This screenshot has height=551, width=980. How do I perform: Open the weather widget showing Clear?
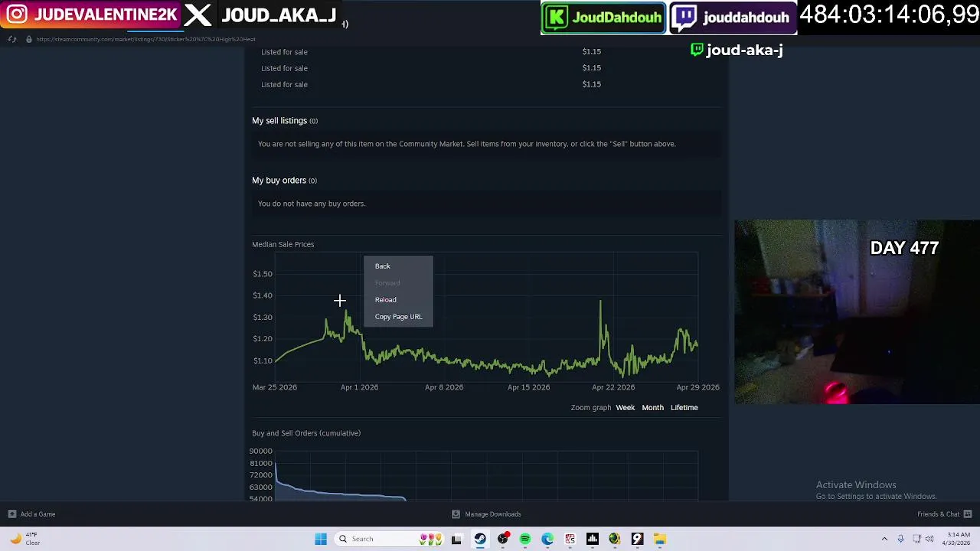pyautogui.click(x=24, y=539)
